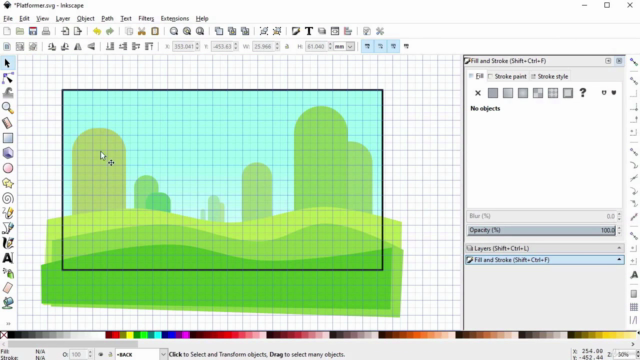Image resolution: width=640 pixels, height=360 pixels.
Task: Toggle move patterns affect button
Action: (407, 47)
